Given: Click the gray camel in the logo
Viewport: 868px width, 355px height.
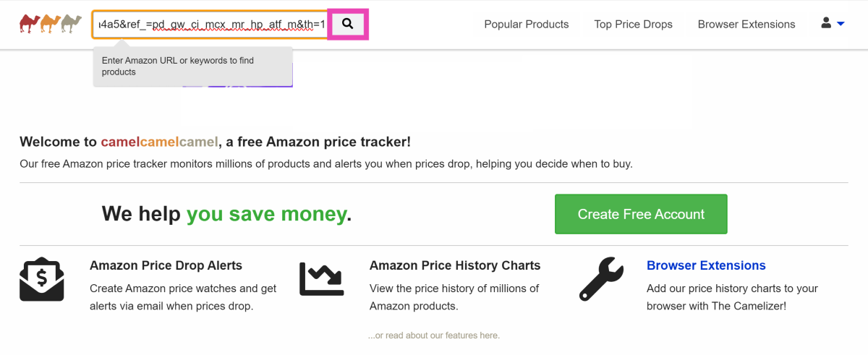Looking at the screenshot, I should (71, 24).
